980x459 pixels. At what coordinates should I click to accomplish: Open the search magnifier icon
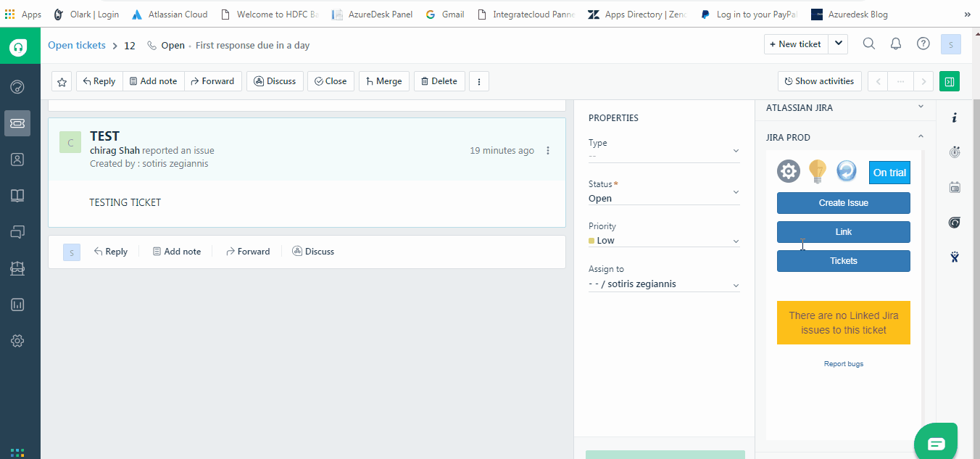tap(868, 44)
